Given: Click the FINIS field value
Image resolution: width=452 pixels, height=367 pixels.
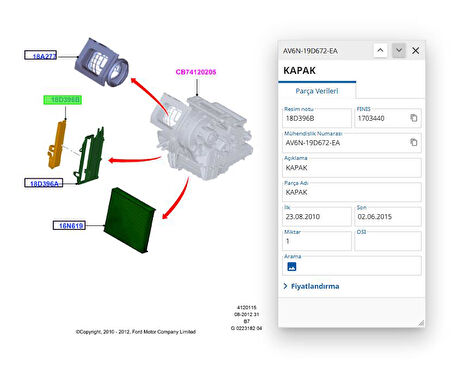Looking at the screenshot, I should coord(371,118).
